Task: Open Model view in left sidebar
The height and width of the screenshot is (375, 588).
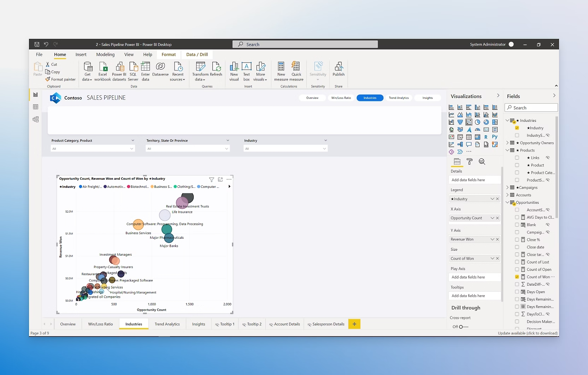Action: point(36,119)
